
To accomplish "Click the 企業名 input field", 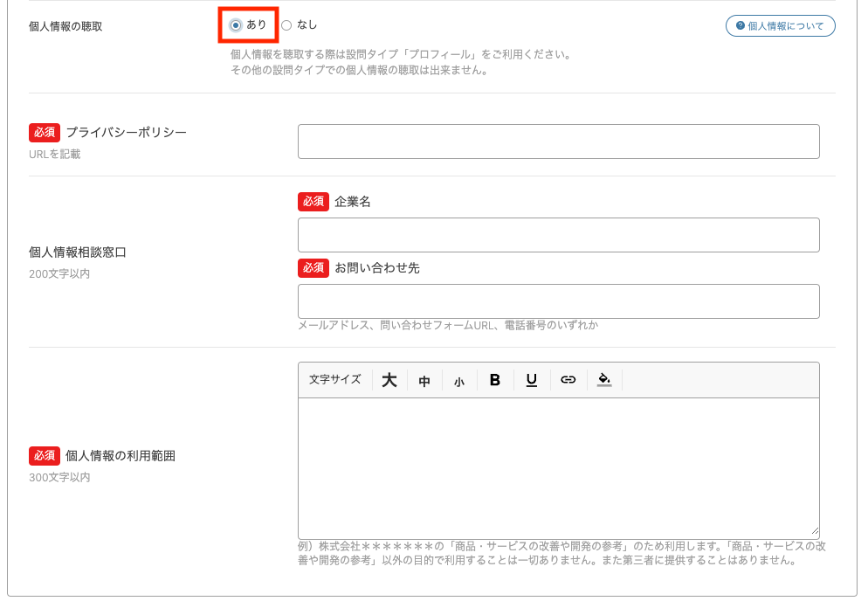I will [558, 235].
